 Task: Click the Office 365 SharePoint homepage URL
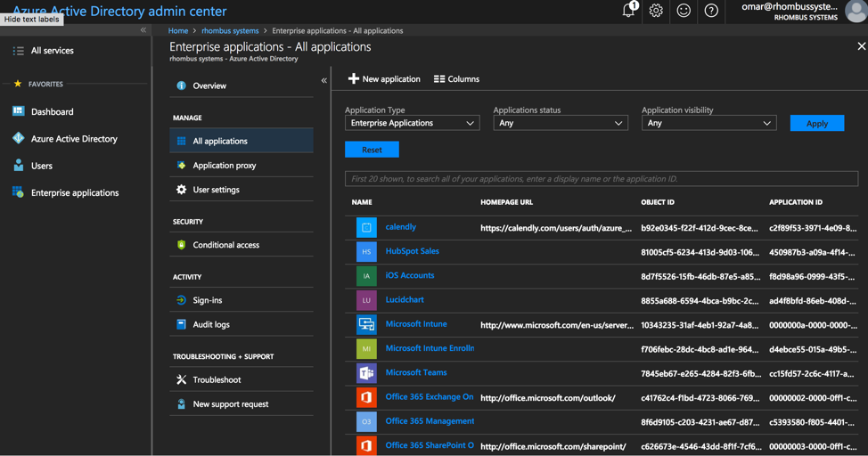553,446
